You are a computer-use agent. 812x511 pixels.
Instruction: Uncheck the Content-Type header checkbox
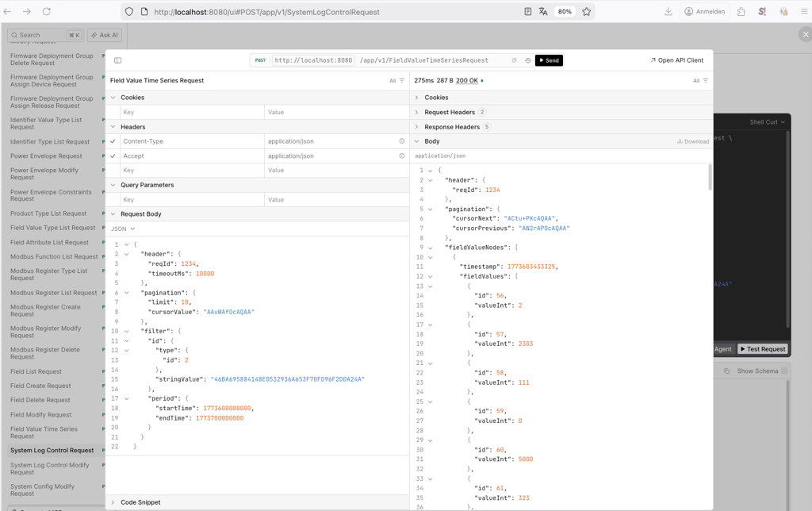point(113,141)
